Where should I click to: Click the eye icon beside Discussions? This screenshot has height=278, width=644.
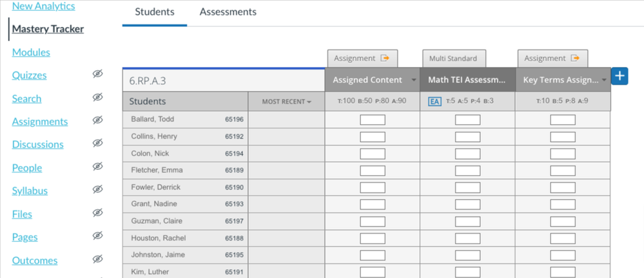97,144
